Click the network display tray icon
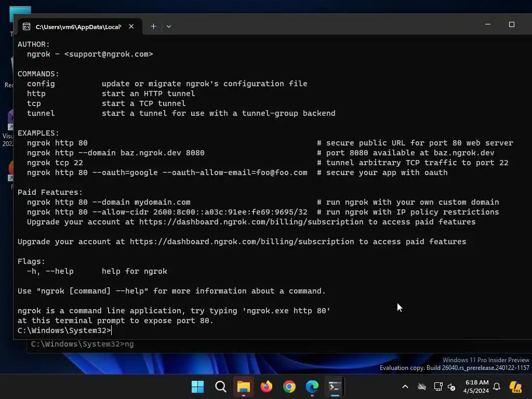 438,387
